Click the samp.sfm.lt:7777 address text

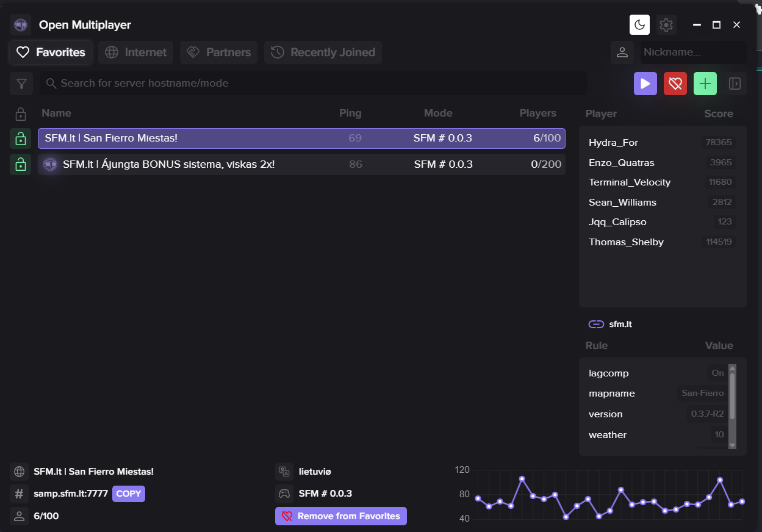pos(71,494)
